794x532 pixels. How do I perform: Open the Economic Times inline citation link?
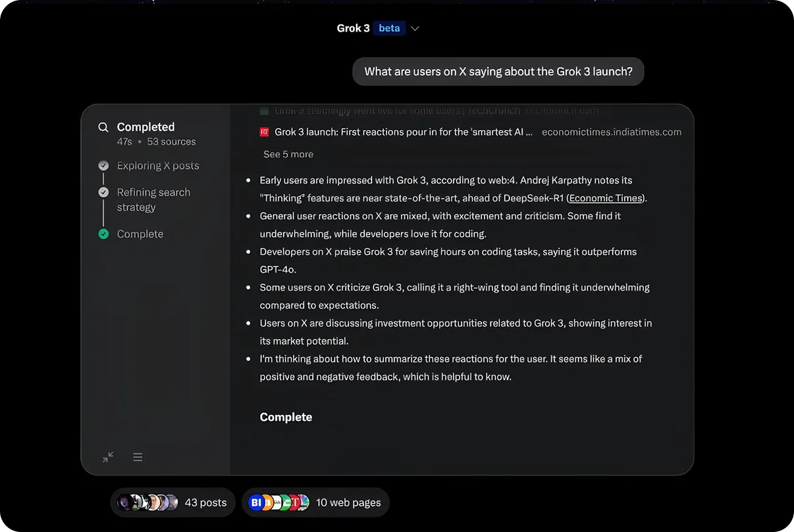606,198
